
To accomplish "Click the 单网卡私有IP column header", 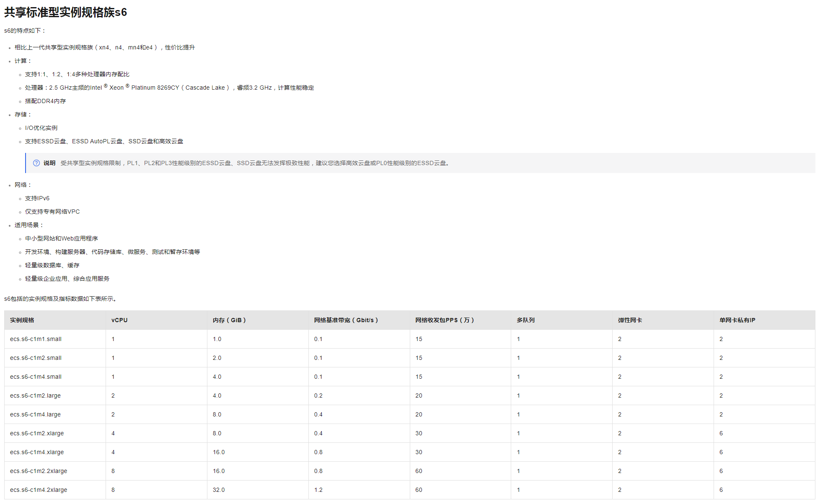I will (737, 320).
